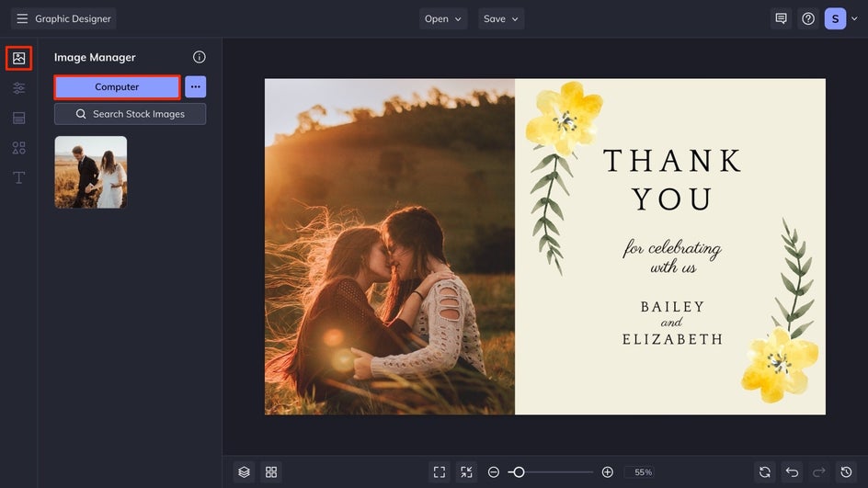
Task: Open the Save dropdown menu
Action: (x=501, y=18)
